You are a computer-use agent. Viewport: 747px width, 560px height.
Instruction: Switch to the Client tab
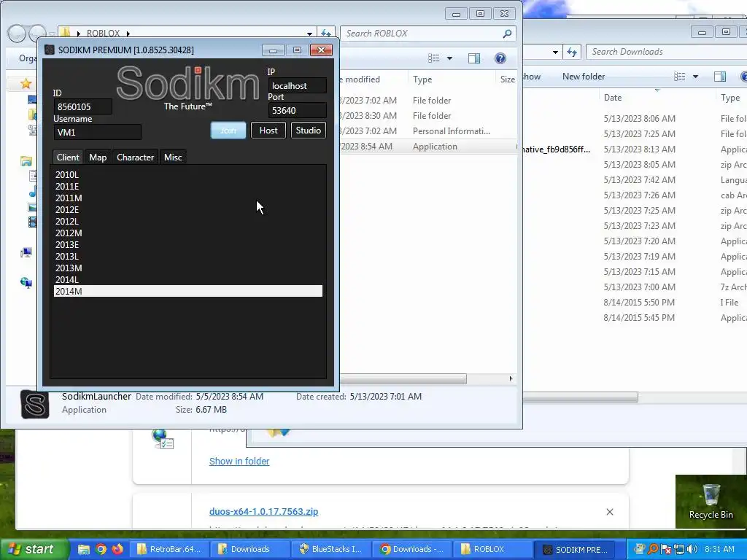point(68,157)
